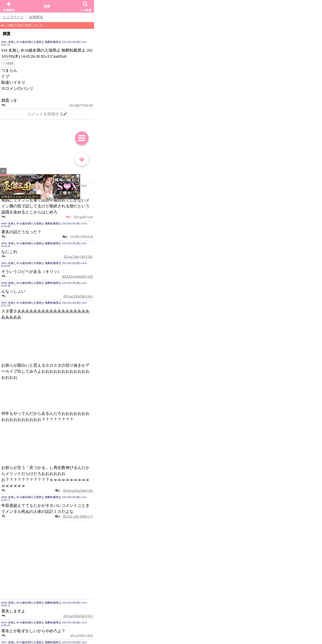Open ID:yocSX4j50(2/41) link
This screenshot has width=322, height=644.
(78, 616)
